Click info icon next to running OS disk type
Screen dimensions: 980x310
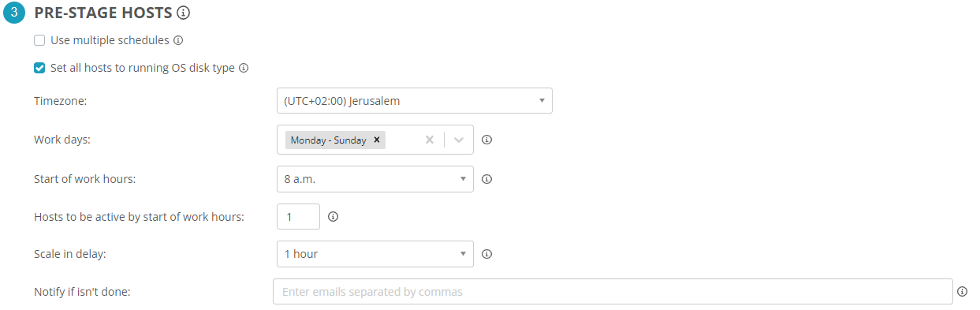[244, 68]
